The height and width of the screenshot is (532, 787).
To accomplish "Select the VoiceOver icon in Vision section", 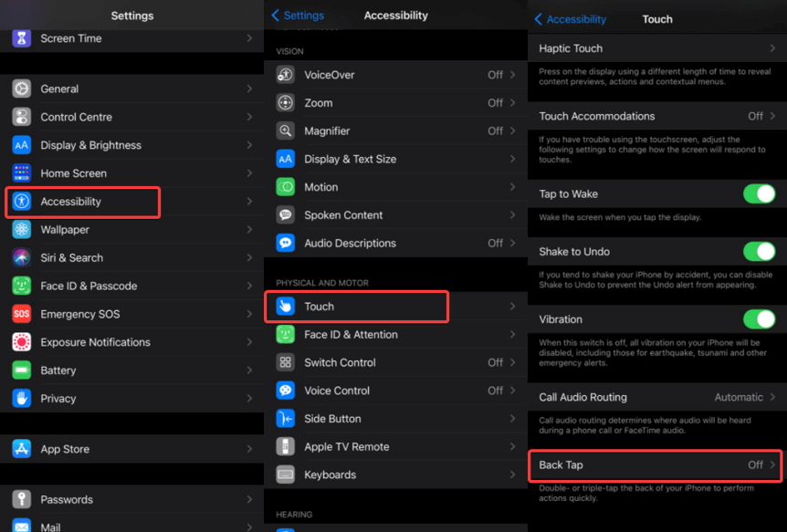I will point(286,75).
